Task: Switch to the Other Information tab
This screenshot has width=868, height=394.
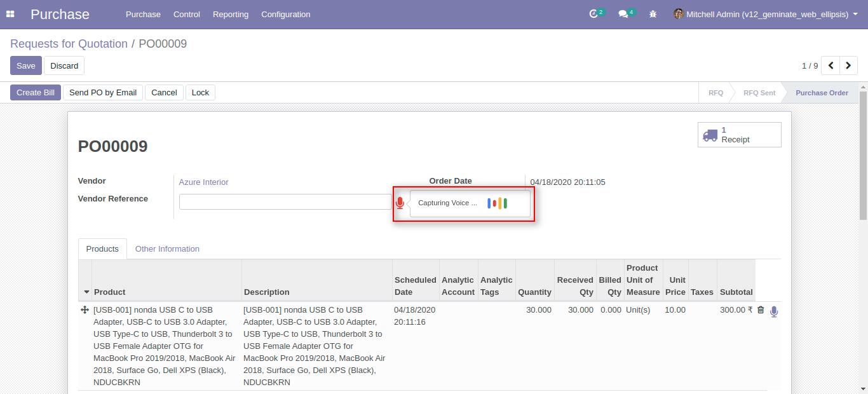Action: (x=167, y=248)
